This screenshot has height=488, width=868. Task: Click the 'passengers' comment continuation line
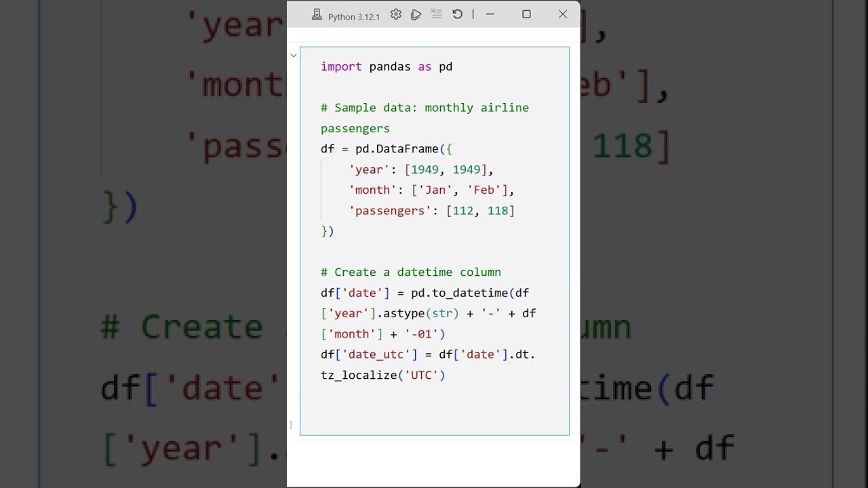click(x=355, y=128)
